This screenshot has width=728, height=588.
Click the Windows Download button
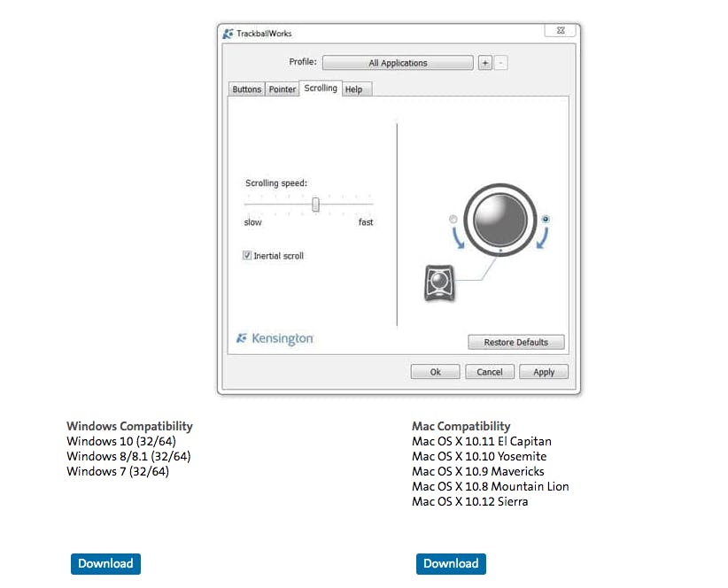(106, 563)
